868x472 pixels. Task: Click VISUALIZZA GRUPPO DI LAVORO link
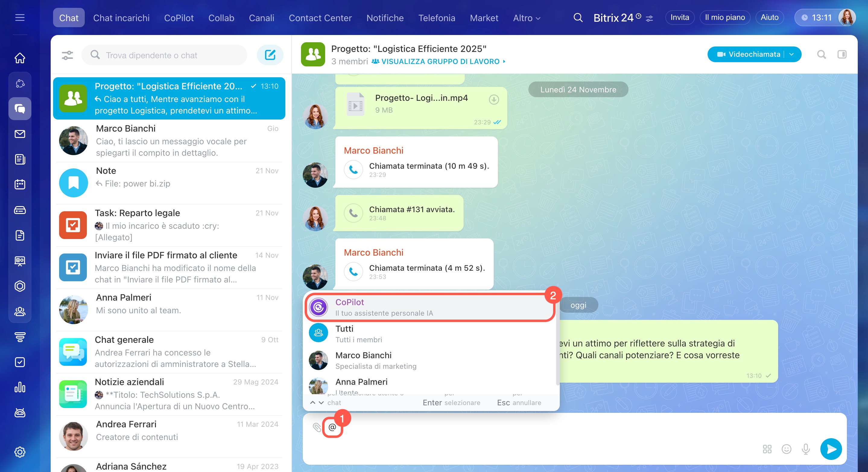click(x=440, y=61)
